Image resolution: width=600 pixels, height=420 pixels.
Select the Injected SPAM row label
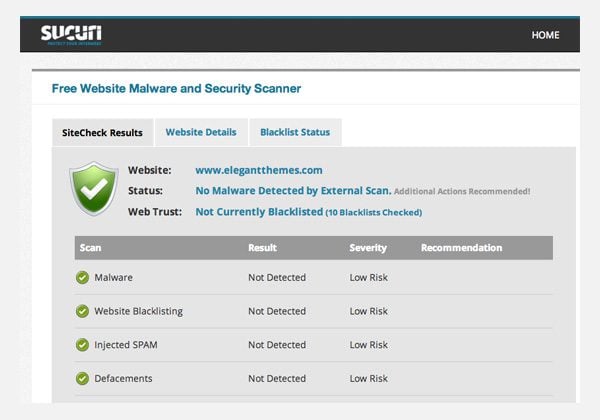pos(126,345)
